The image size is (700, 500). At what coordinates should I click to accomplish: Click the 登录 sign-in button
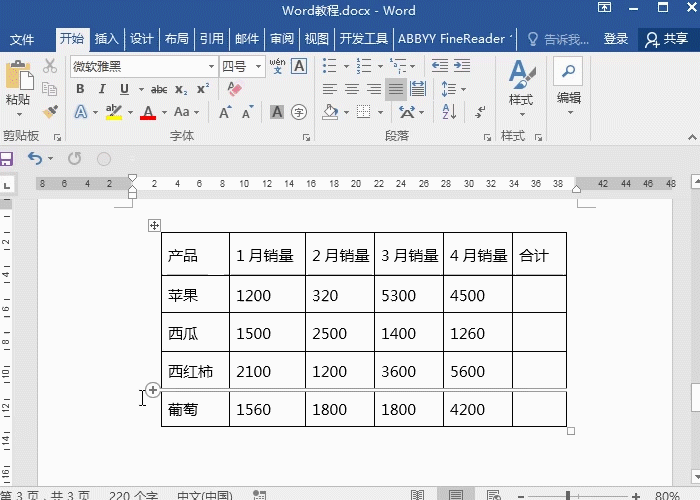tap(616, 39)
